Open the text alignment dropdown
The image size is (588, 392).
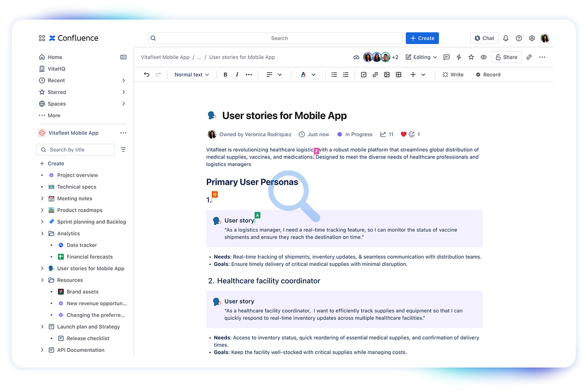pos(274,75)
